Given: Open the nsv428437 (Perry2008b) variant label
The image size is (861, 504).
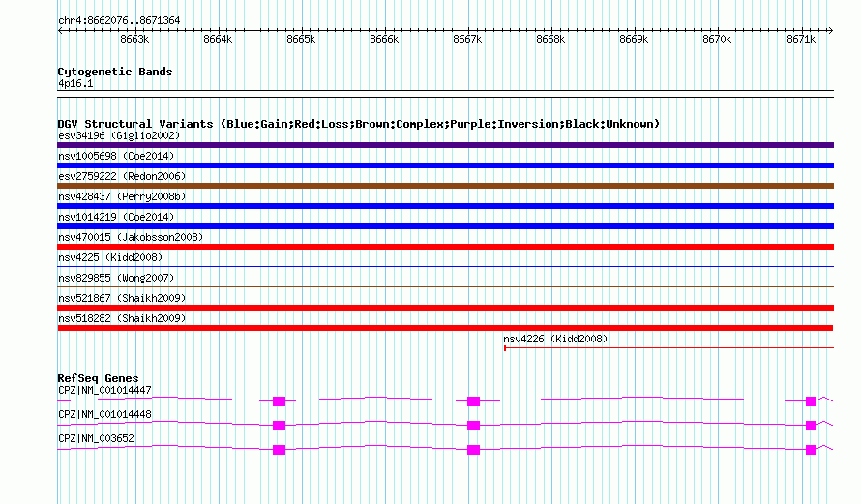Looking at the screenshot, I should coord(122,196).
